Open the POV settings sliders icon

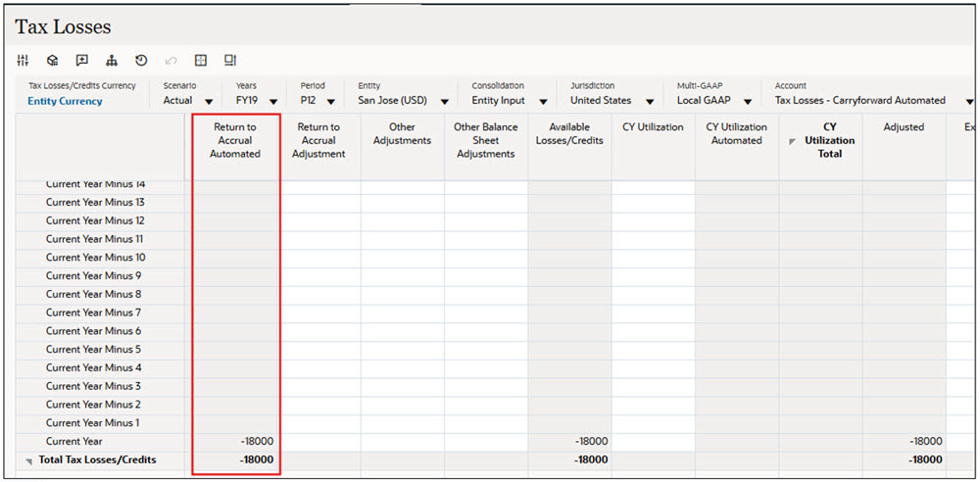23,61
